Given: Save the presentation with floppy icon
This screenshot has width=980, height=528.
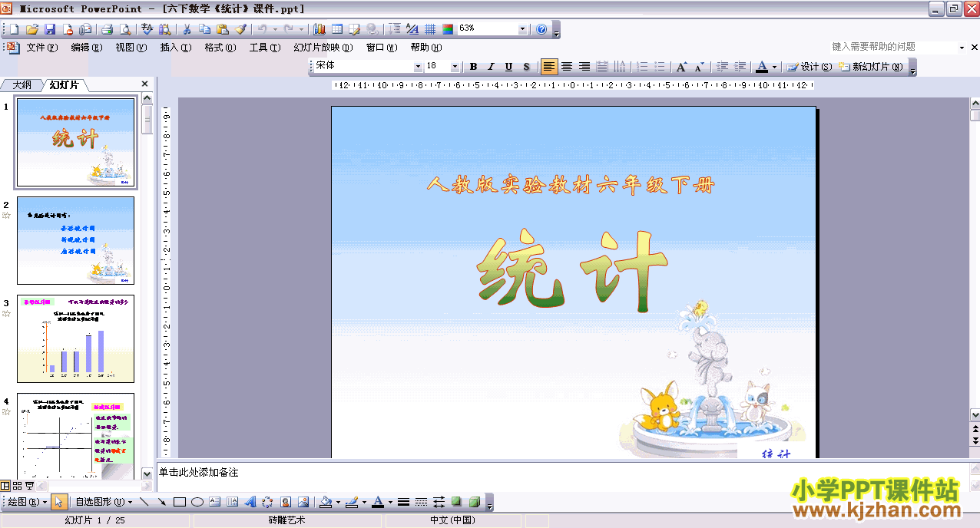Looking at the screenshot, I should 50,29.
